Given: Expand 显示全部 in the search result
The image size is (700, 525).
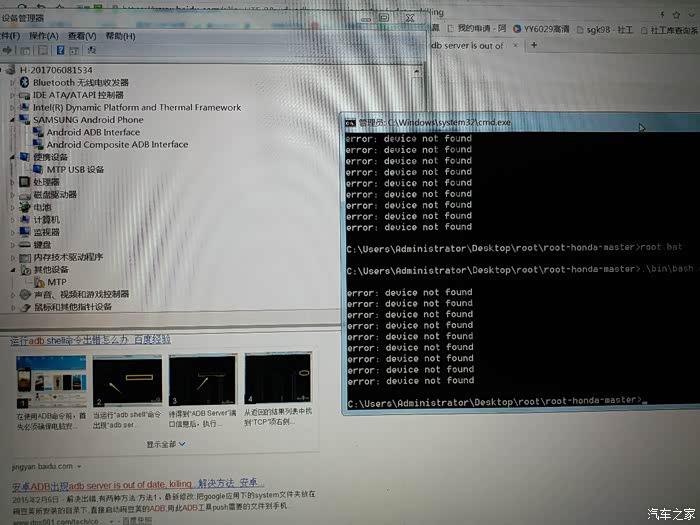Looking at the screenshot, I should [x=164, y=444].
